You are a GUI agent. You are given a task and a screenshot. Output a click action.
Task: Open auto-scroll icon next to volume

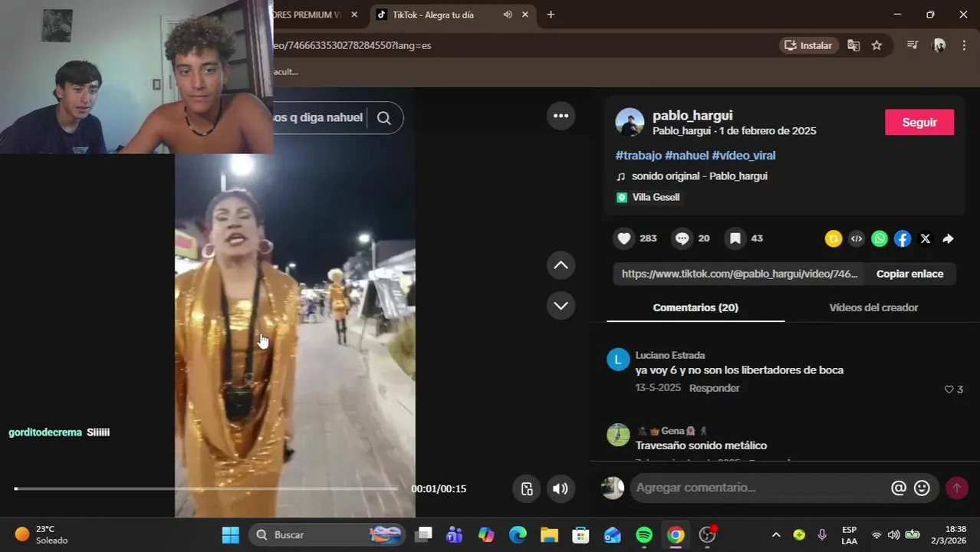pos(527,488)
